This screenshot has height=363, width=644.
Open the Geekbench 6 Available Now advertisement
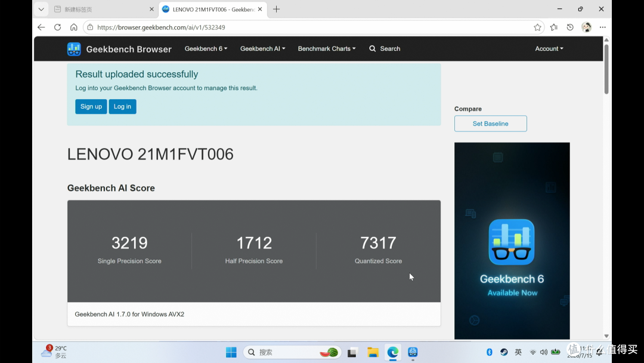coord(512,241)
